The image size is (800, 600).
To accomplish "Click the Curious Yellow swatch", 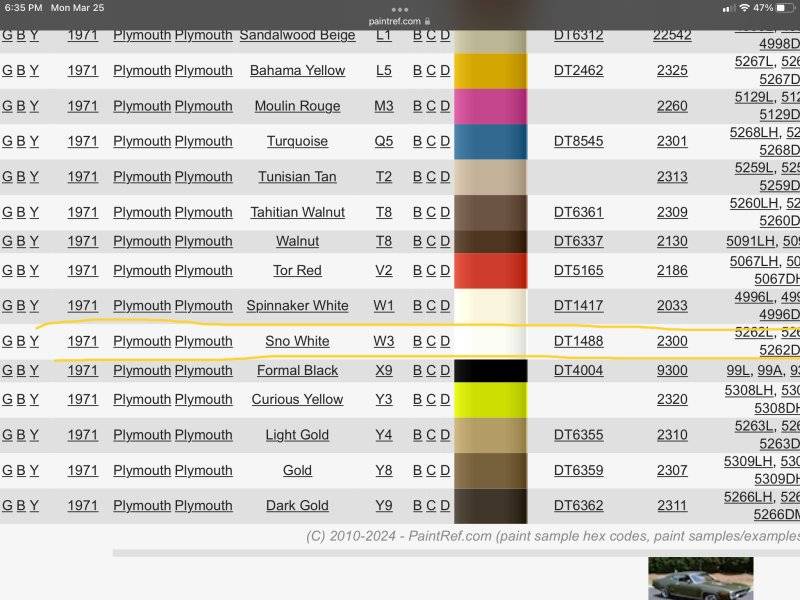I will 490,399.
